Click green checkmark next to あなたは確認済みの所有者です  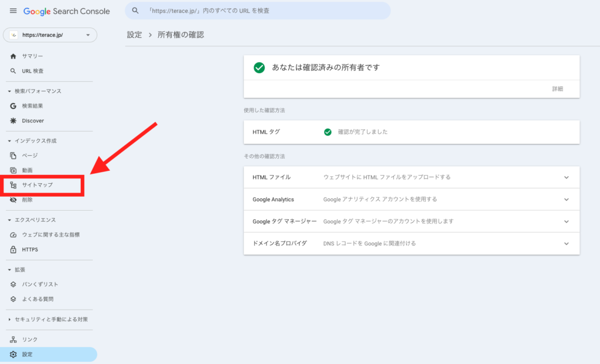pos(259,68)
